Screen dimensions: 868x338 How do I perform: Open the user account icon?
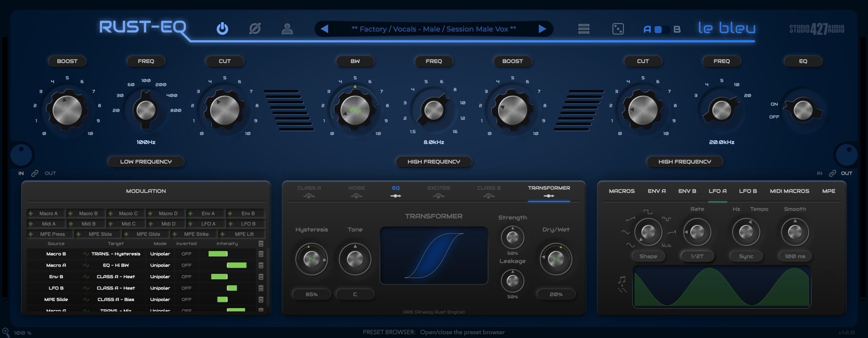[287, 29]
